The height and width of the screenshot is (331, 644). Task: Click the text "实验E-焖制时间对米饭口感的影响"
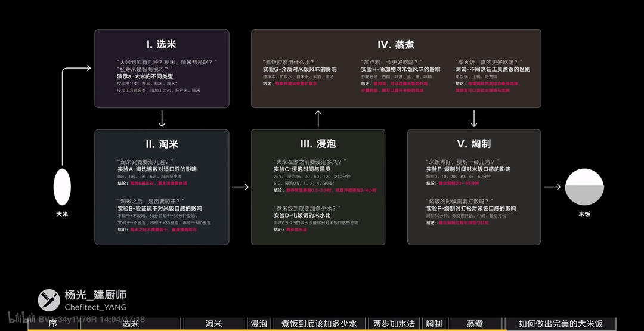(x=468, y=169)
